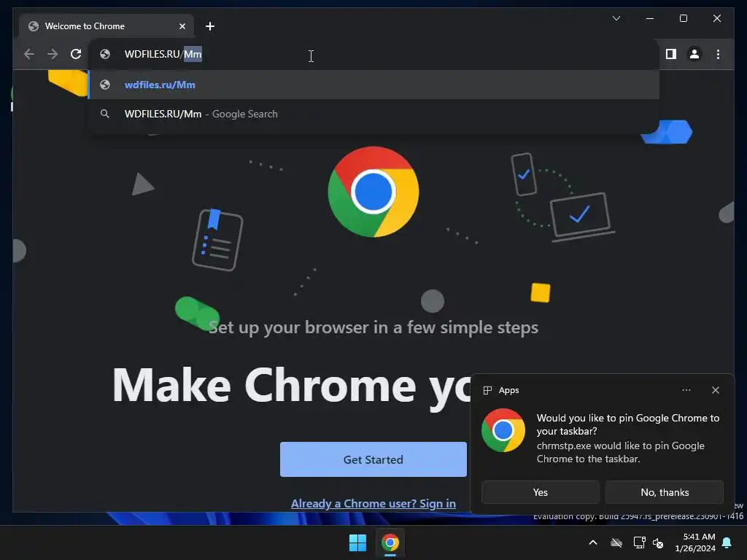Decline pinning with No, thanks

tap(665, 492)
